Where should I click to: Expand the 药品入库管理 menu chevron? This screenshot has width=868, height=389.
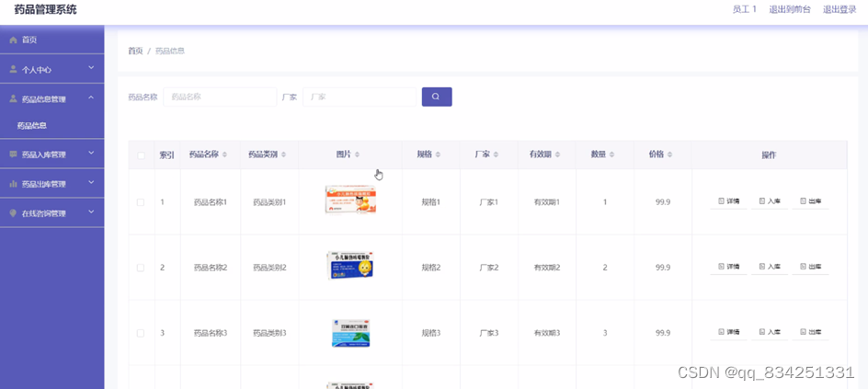point(91,153)
